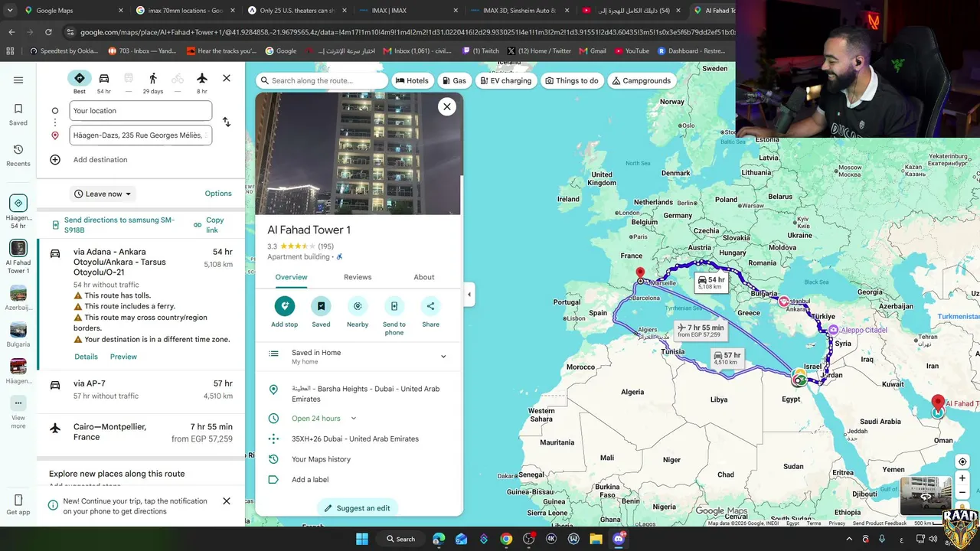Filter route by EV charging

505,80
